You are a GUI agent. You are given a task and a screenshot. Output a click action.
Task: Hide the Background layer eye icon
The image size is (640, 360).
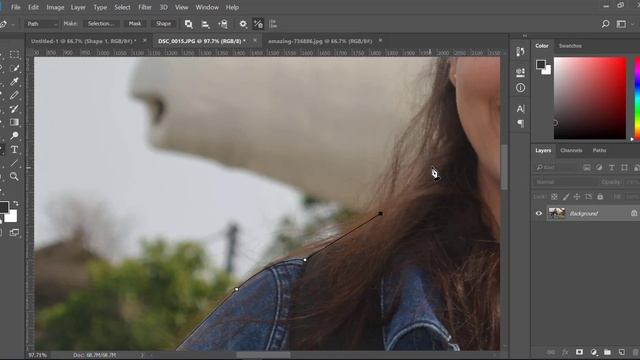pyautogui.click(x=539, y=213)
